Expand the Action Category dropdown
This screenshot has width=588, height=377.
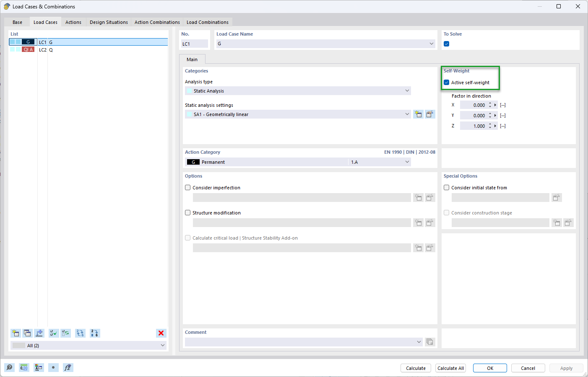tap(407, 162)
